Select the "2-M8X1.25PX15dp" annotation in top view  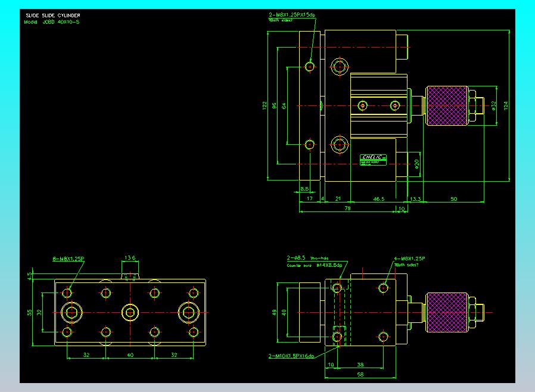(292, 14)
